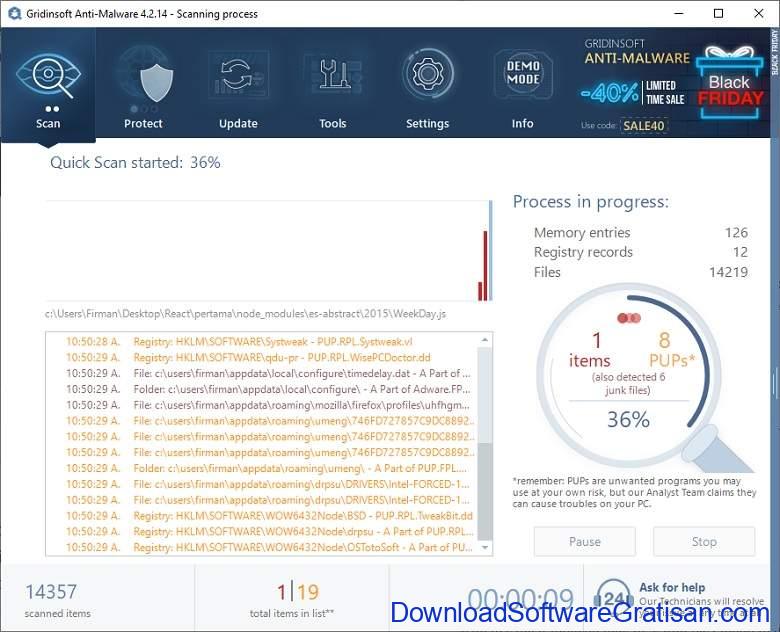Stop the running scan
The image size is (780, 632).
coord(704,541)
